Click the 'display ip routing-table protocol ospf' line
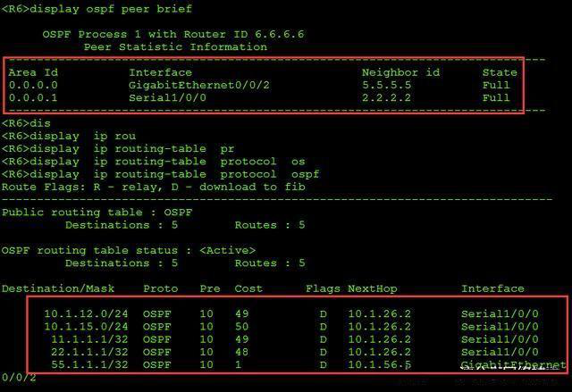The image size is (572, 392). (x=161, y=174)
